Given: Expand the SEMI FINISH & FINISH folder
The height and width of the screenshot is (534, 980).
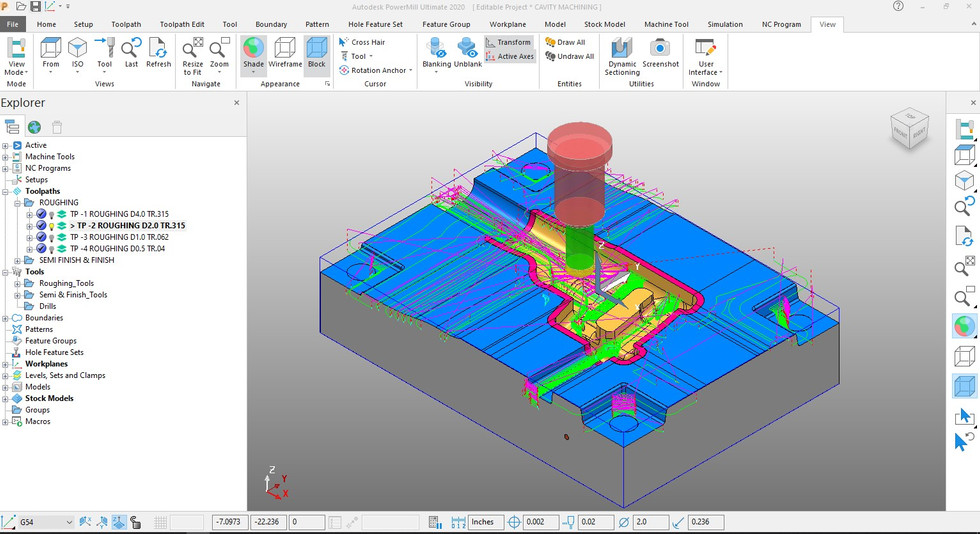Looking at the screenshot, I should (x=18, y=260).
